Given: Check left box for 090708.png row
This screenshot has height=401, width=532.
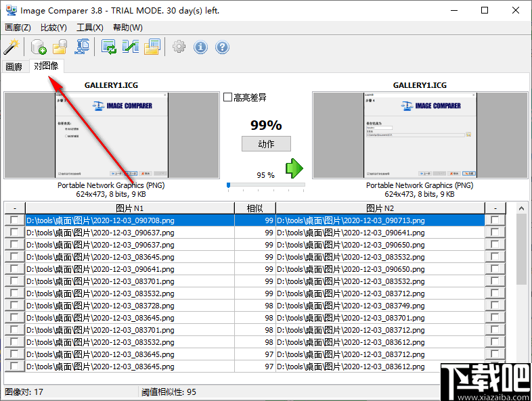Looking at the screenshot, I should click(15, 220).
